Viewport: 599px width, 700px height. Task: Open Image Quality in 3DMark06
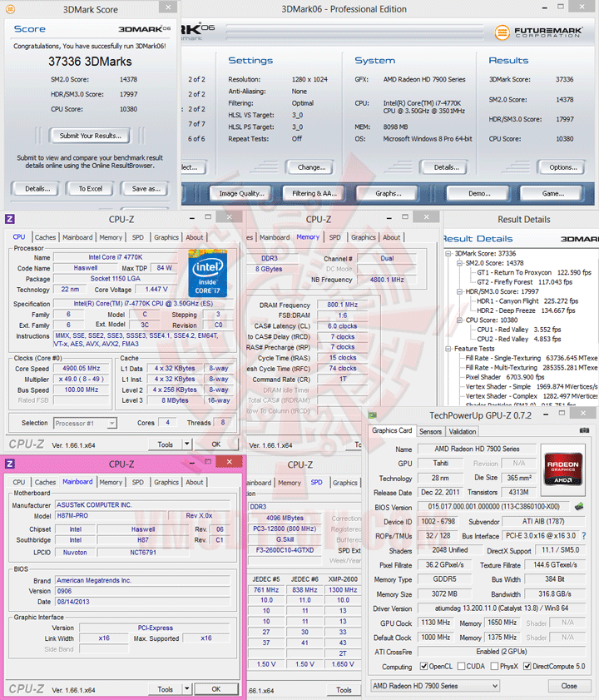click(x=241, y=193)
